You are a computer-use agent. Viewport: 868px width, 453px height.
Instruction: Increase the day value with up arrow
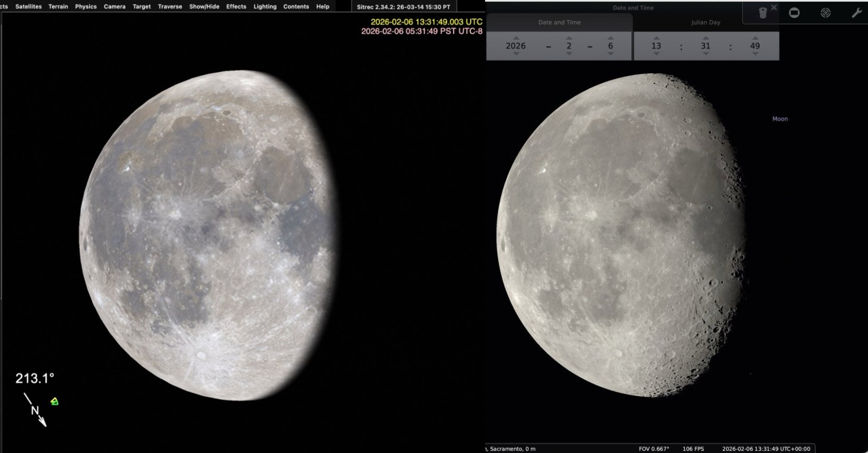click(x=610, y=39)
